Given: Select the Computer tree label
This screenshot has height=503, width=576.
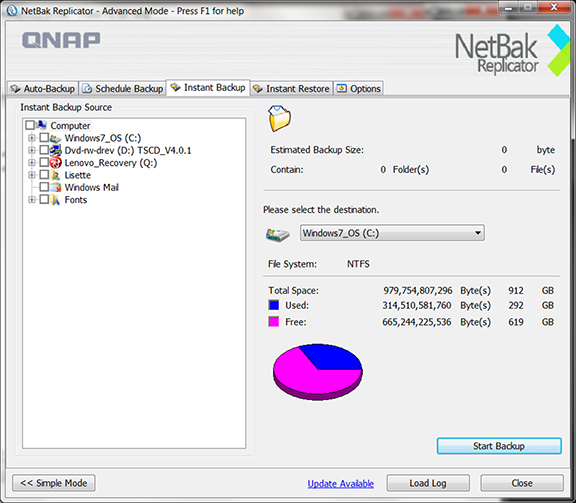Looking at the screenshot, I should pos(70,126).
